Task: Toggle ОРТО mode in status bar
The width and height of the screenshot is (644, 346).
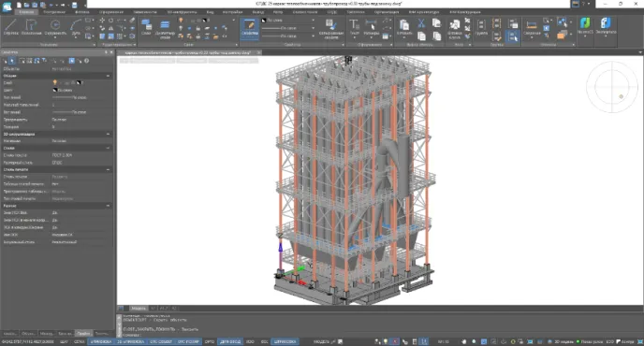Action: coord(210,341)
